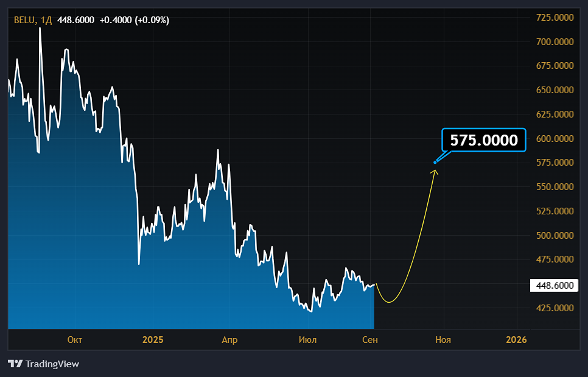Click the Июл date label on time axis
This screenshot has width=588, height=377.
307,340
